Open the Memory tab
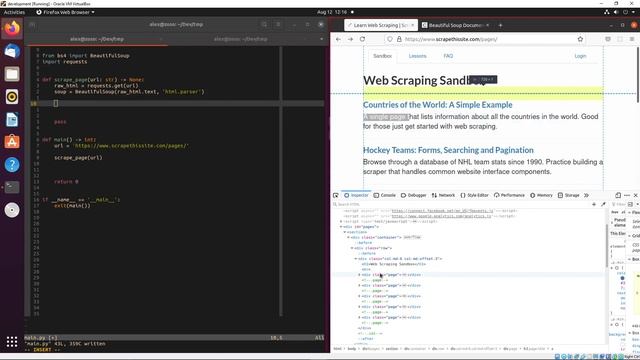This screenshot has height=360, width=640. tap(541, 196)
